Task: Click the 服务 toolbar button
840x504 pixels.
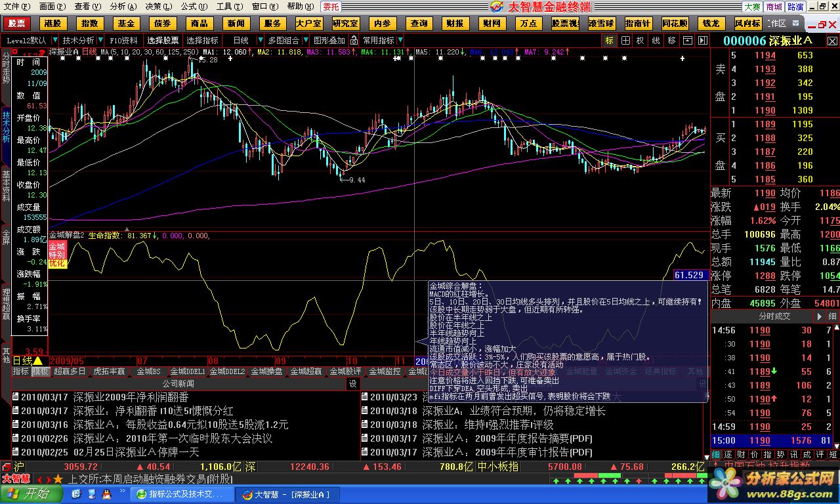Action: click(272, 24)
